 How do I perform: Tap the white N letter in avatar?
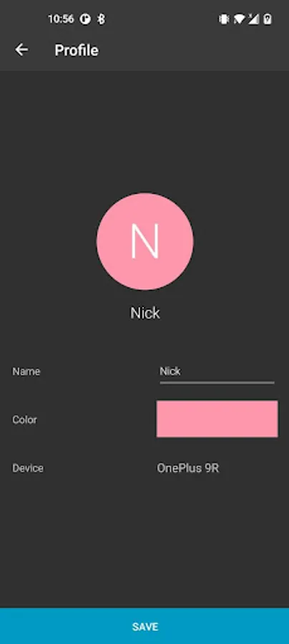(x=145, y=242)
